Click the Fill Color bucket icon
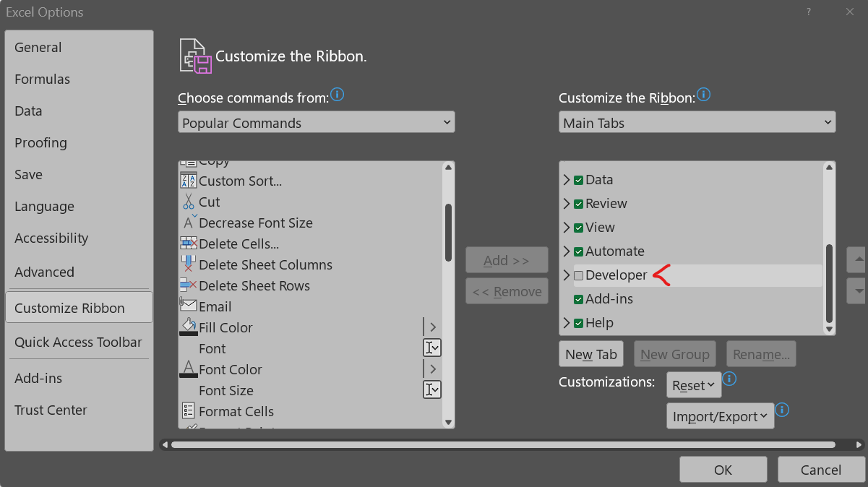868x487 pixels. (188, 327)
